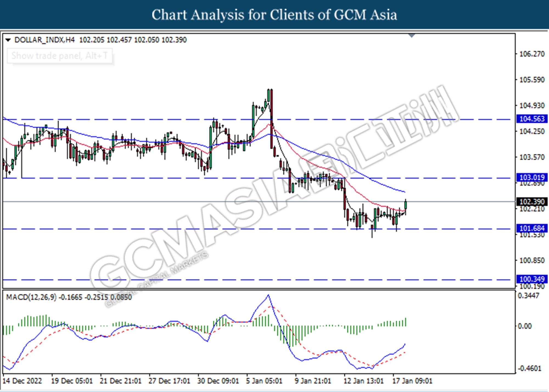Screen dimensions: 549x392
Task: Click the DOLLAR_INDX,H4 symbol title text
Action: coord(44,40)
